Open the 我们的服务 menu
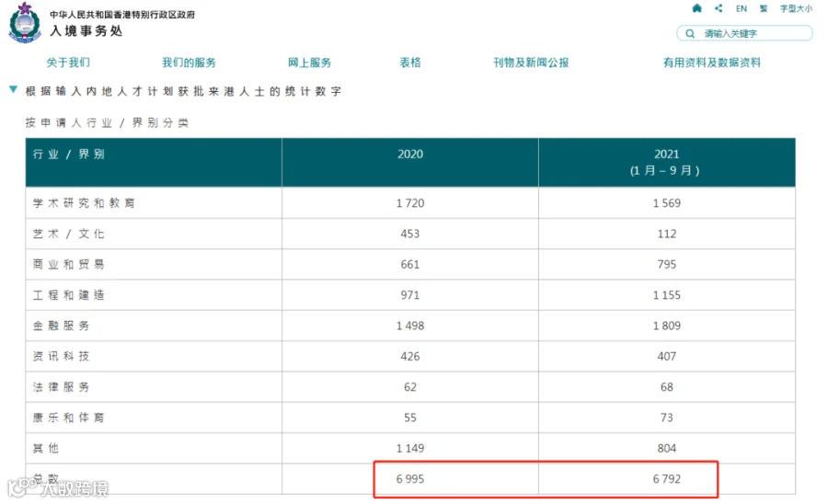This screenshot has width=828, height=504. click(x=189, y=63)
